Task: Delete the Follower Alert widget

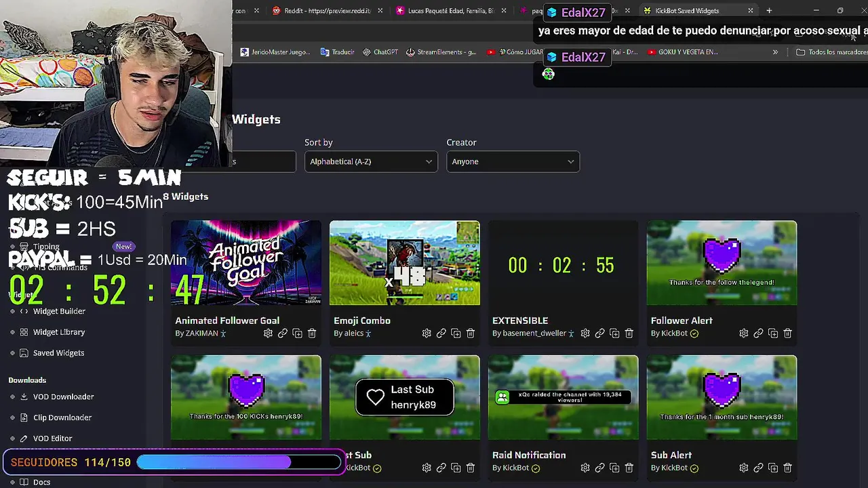Action: (788, 333)
